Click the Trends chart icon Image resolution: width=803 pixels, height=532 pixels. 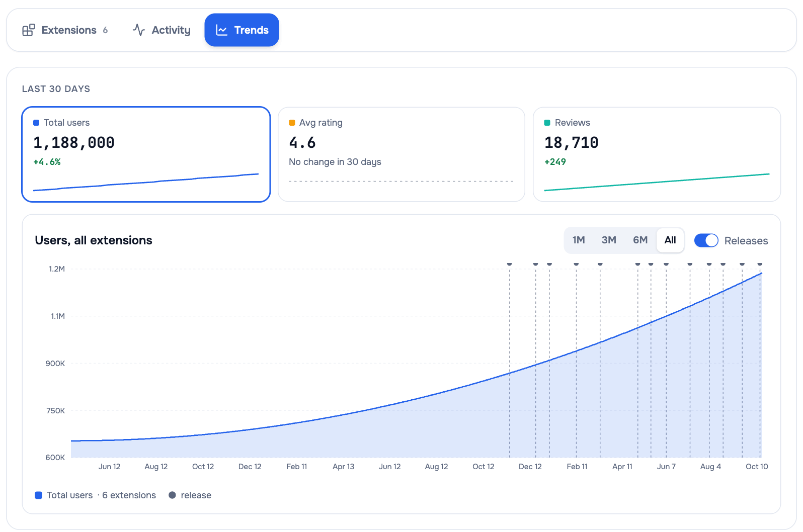click(222, 30)
